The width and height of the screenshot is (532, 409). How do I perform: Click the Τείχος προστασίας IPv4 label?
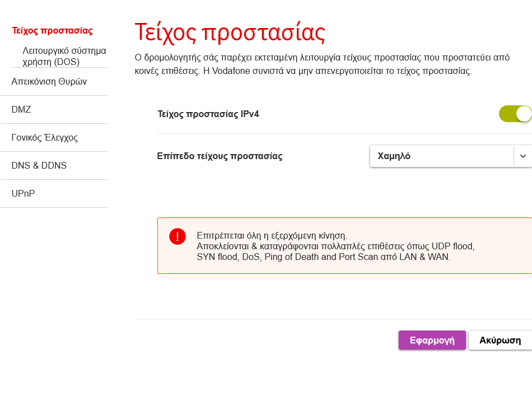(208, 114)
